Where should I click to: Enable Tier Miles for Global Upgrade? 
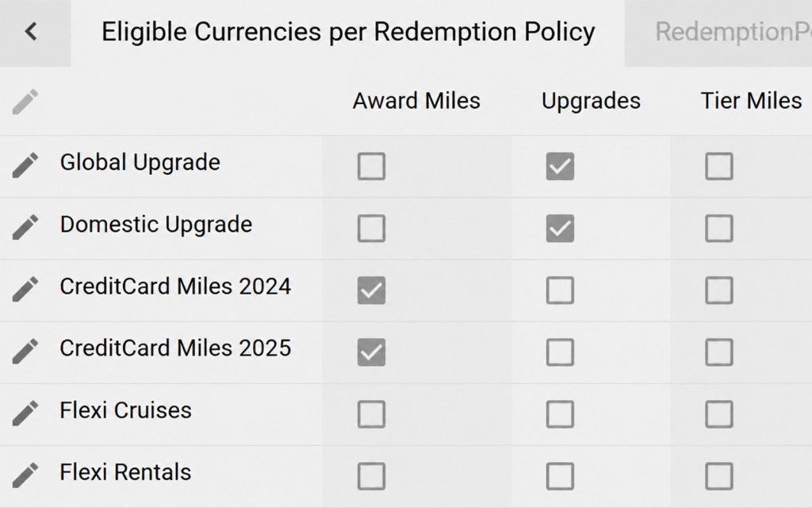pyautogui.click(x=718, y=166)
